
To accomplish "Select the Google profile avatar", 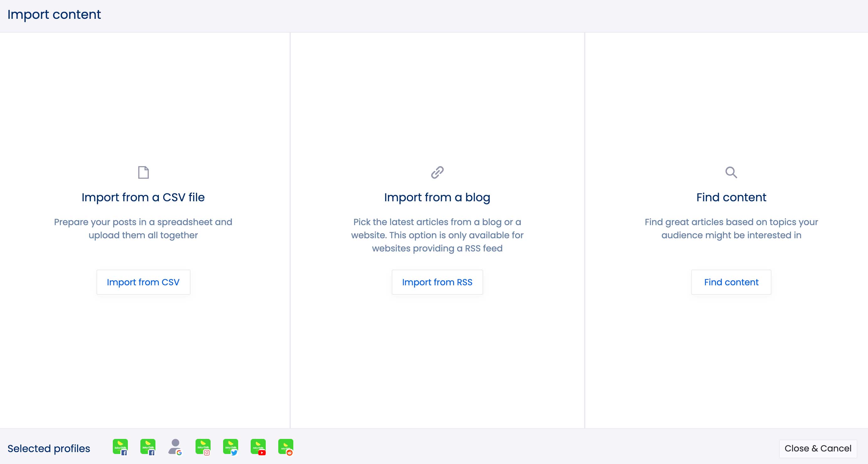I will [175, 447].
